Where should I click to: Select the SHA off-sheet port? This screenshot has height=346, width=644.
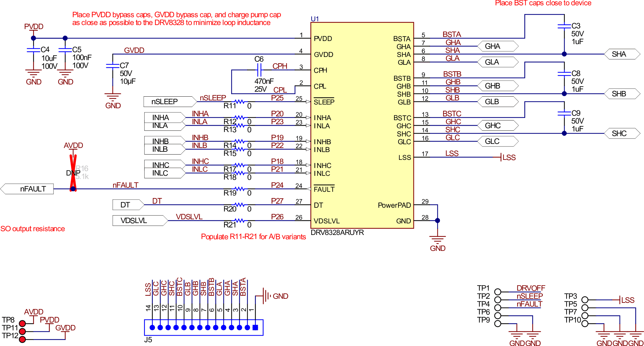[622, 54]
